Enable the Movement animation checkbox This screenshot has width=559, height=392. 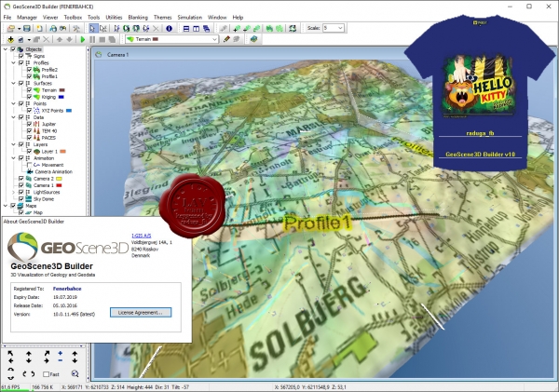click(29, 165)
